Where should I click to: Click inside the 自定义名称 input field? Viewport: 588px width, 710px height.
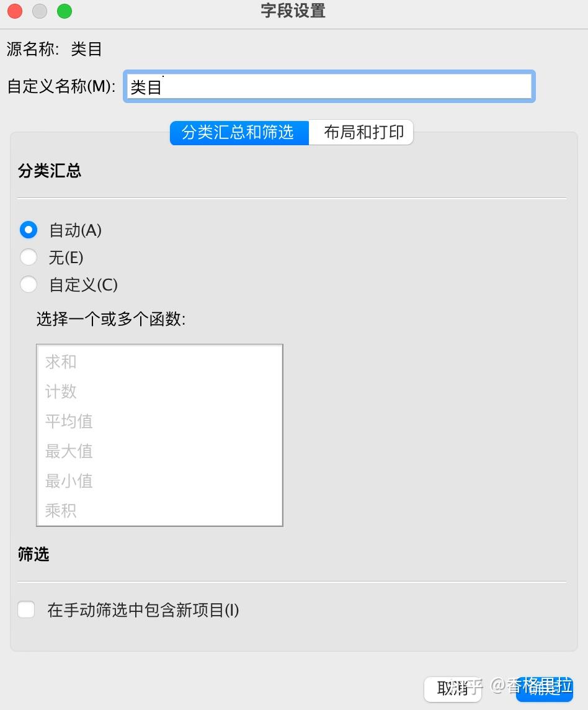coord(329,86)
